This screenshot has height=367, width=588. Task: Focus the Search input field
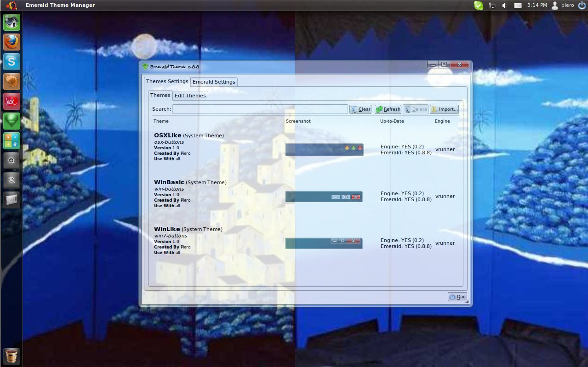(x=260, y=109)
